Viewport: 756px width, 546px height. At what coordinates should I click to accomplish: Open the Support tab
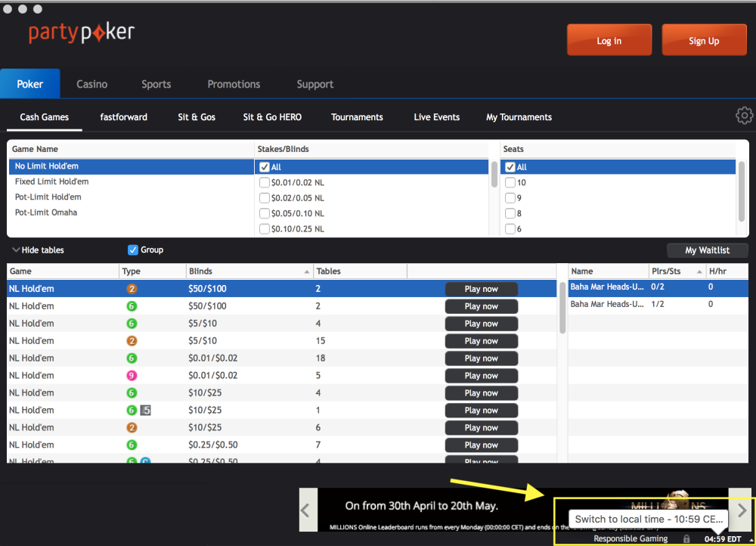pyautogui.click(x=314, y=84)
